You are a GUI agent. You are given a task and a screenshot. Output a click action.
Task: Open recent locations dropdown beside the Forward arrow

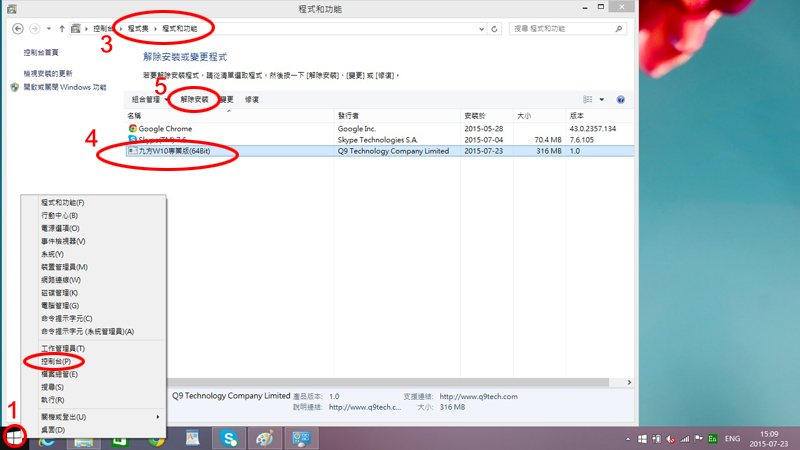49,29
